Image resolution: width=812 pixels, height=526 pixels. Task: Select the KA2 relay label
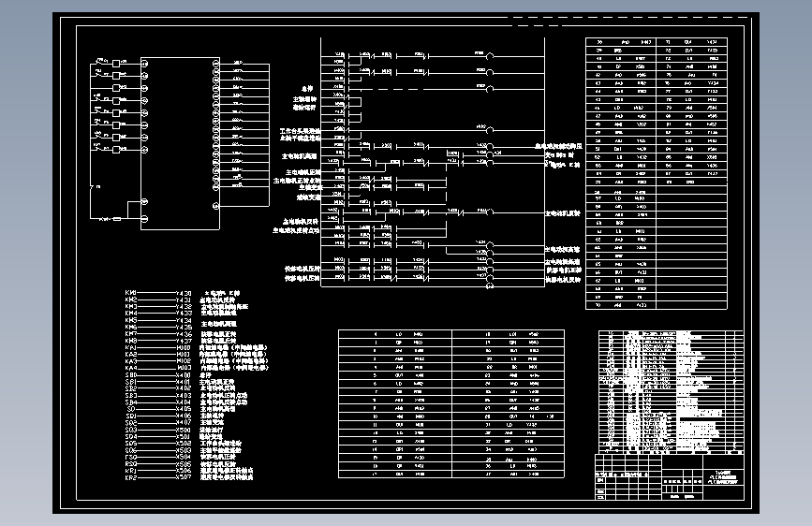point(131,355)
